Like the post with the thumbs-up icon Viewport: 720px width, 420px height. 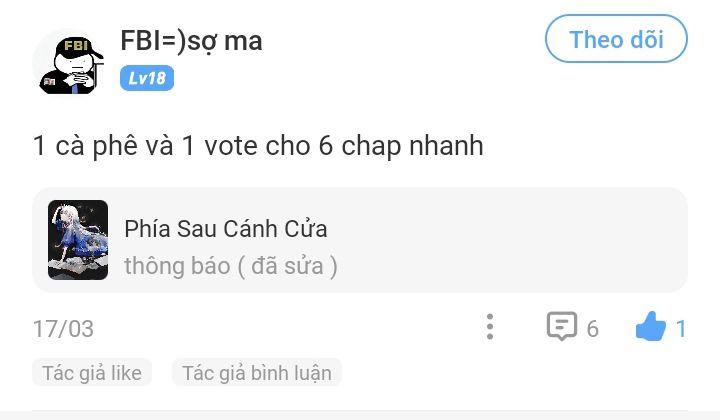[650, 327]
